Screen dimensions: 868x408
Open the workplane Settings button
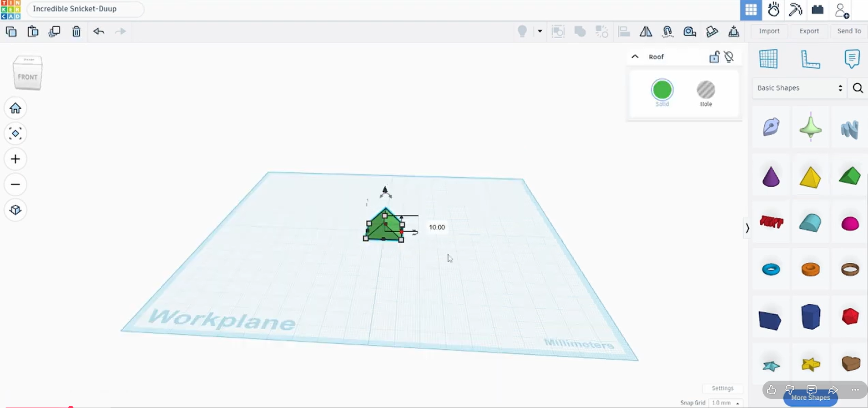click(x=722, y=388)
